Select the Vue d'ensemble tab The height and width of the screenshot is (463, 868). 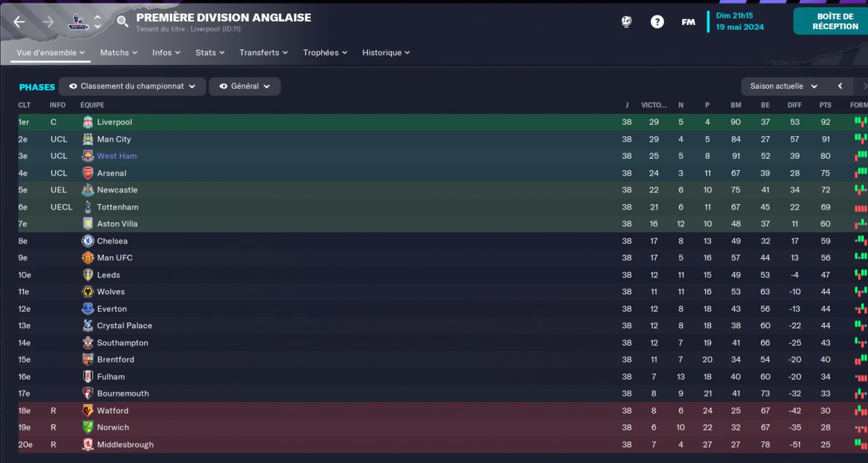[x=51, y=52]
